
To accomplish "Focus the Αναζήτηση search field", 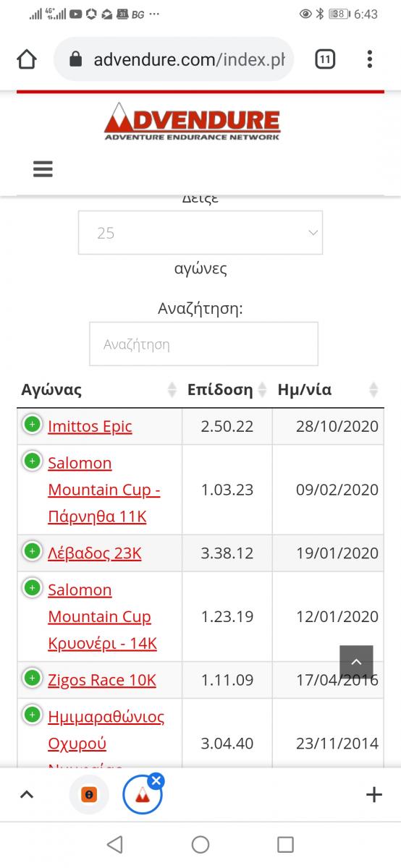I will tap(203, 344).
